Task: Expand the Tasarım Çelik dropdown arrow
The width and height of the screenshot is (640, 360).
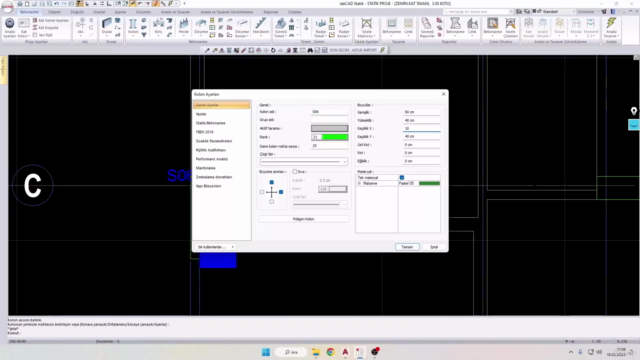Action: pyautogui.click(x=408, y=36)
